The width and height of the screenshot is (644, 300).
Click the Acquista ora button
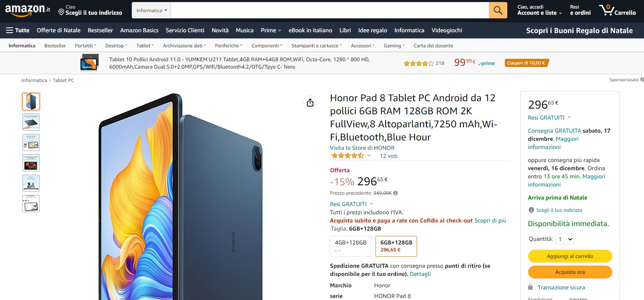570,272
